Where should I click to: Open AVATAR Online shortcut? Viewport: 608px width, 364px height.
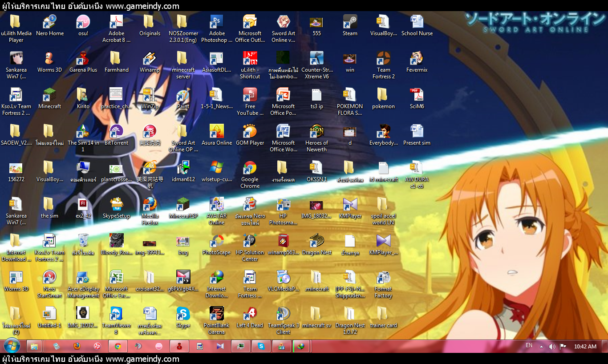[x=217, y=211]
